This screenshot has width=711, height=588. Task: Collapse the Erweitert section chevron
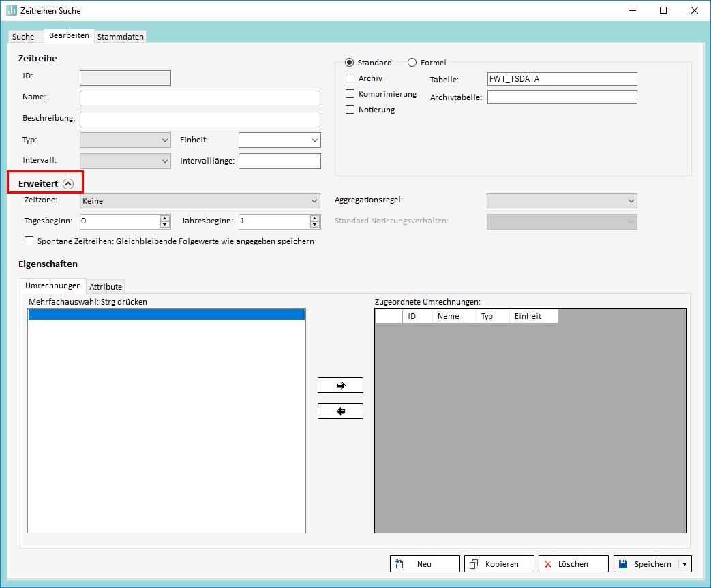pos(67,183)
